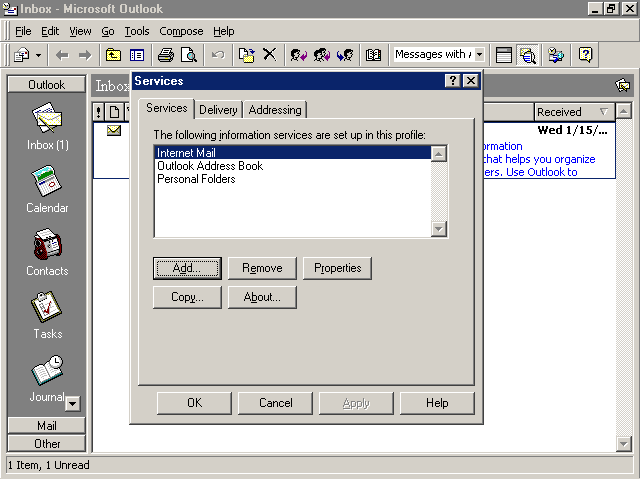Click Help button in Services dialog
Screen dimensions: 640x480
[437, 403]
